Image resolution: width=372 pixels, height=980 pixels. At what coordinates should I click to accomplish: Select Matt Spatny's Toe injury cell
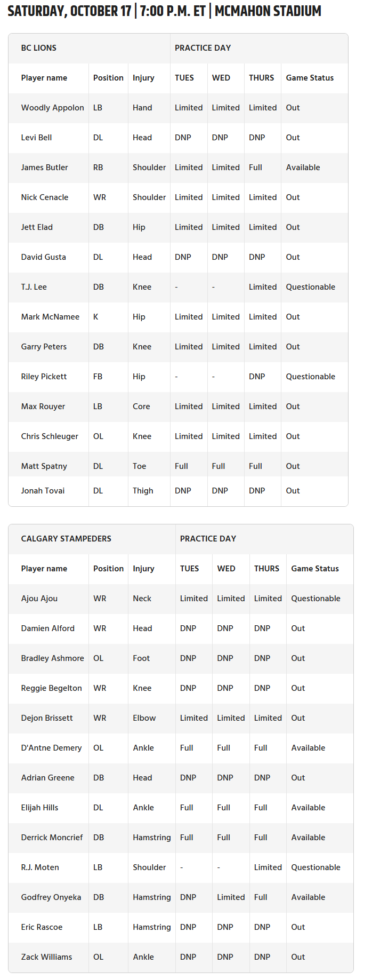point(139,466)
